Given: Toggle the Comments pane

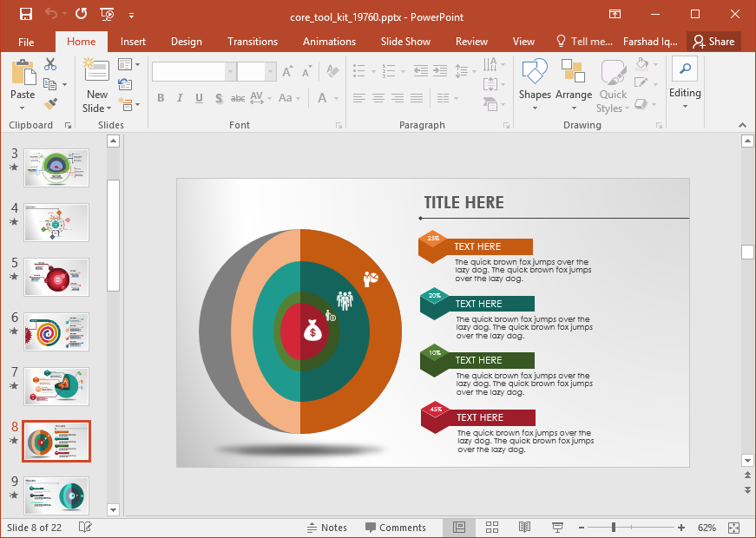Looking at the screenshot, I should point(396,527).
